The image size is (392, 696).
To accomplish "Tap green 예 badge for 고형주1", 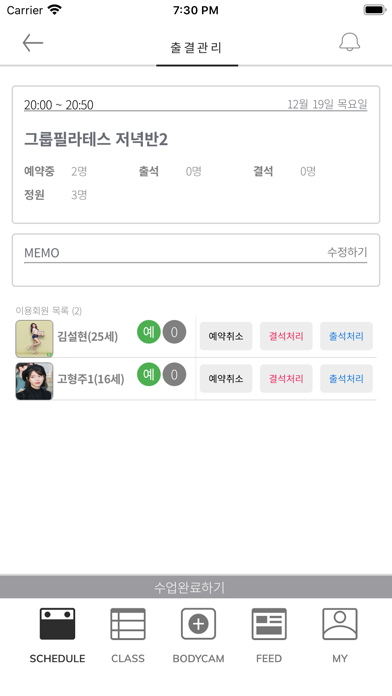I will click(149, 374).
